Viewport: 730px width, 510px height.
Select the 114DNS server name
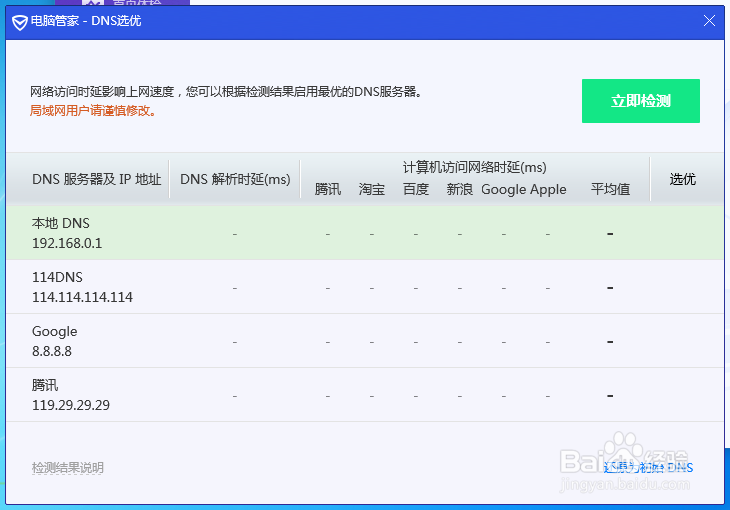[57, 277]
